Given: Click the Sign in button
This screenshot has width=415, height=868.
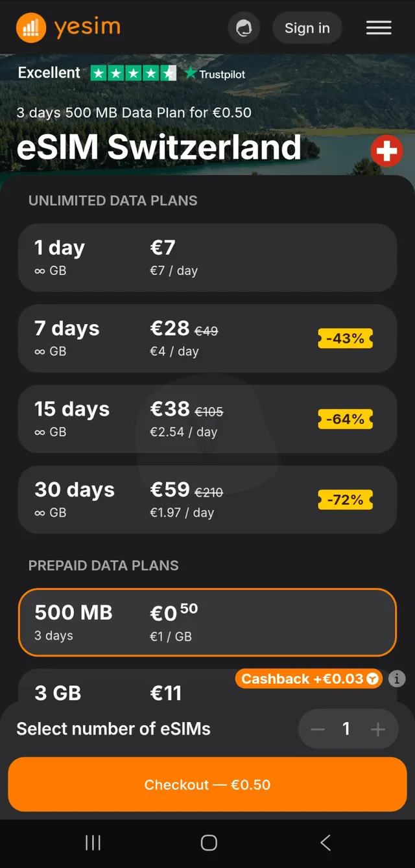Looking at the screenshot, I should coord(307,28).
